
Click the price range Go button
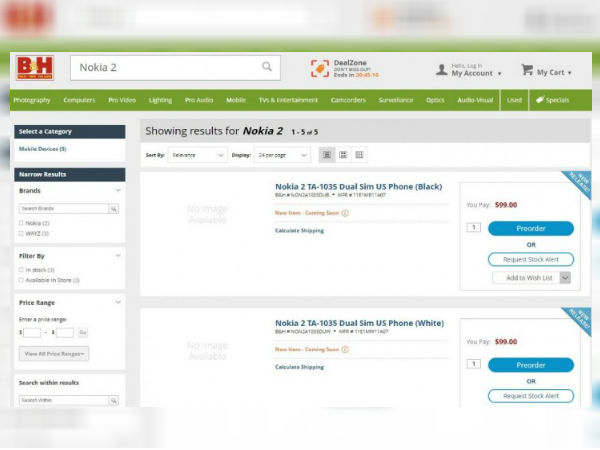click(x=83, y=333)
